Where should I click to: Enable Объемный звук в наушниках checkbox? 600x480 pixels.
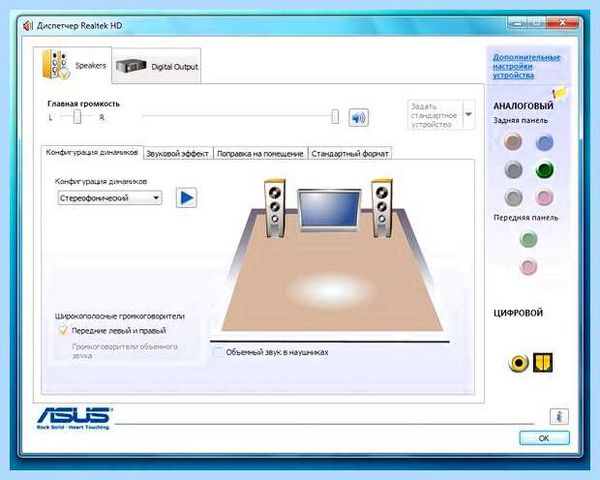(218, 352)
